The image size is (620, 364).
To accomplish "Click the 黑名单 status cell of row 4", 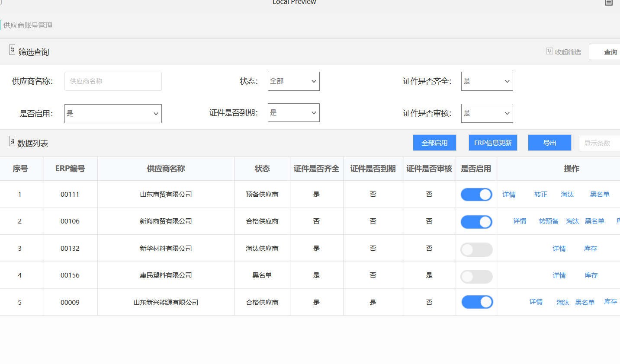I will pos(262,275).
